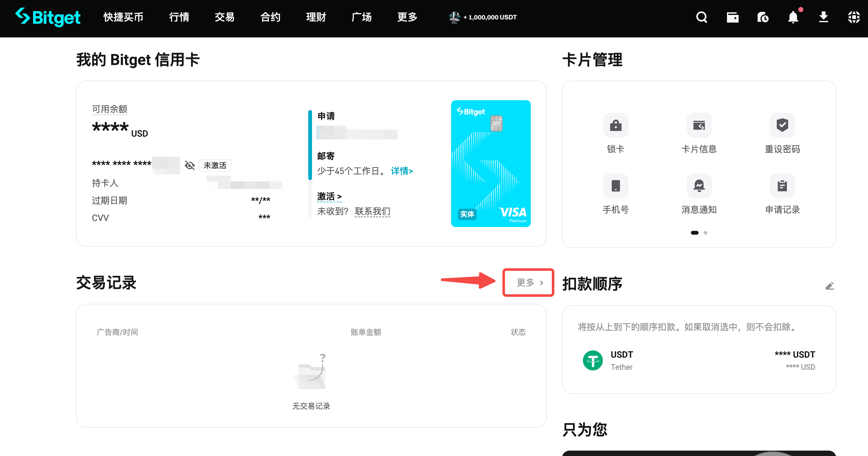Open the 联系我们 contact us link
Screen dimensions: 868x456
coord(372,211)
